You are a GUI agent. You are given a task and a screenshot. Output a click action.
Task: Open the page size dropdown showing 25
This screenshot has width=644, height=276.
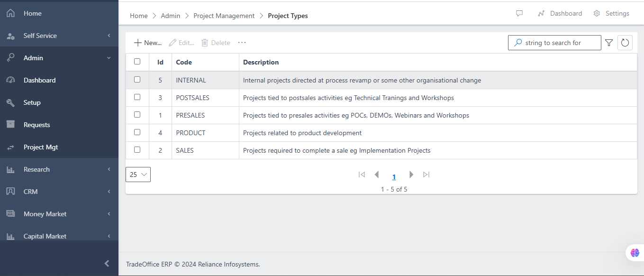point(138,175)
